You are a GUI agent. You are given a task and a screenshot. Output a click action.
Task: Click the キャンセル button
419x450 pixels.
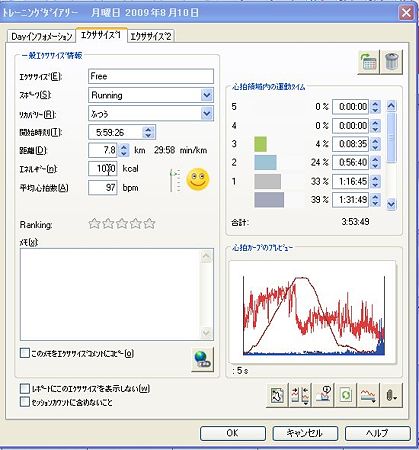(305, 433)
